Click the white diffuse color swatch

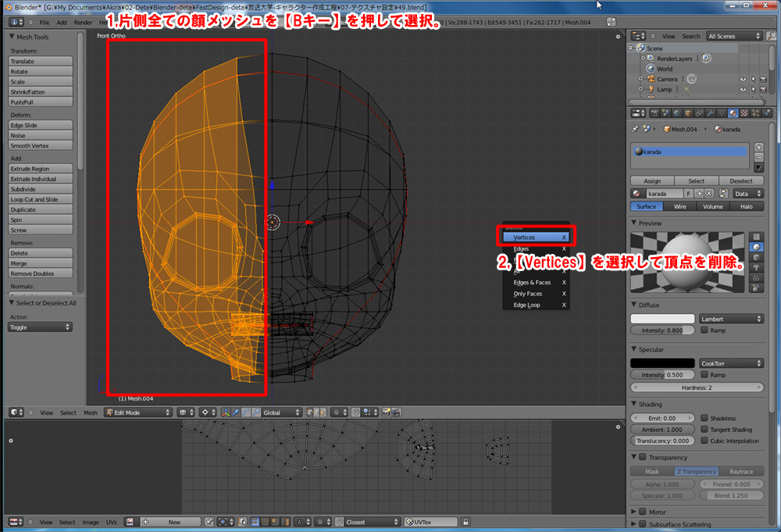(662, 319)
